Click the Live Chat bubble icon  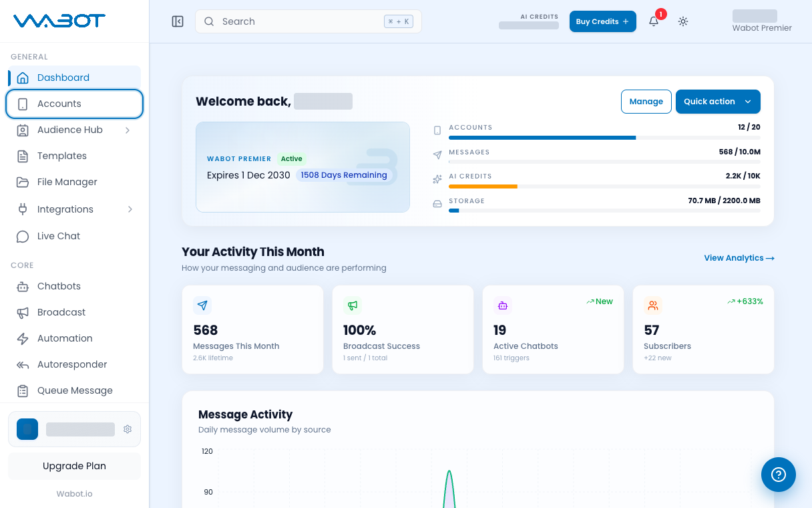(23, 236)
